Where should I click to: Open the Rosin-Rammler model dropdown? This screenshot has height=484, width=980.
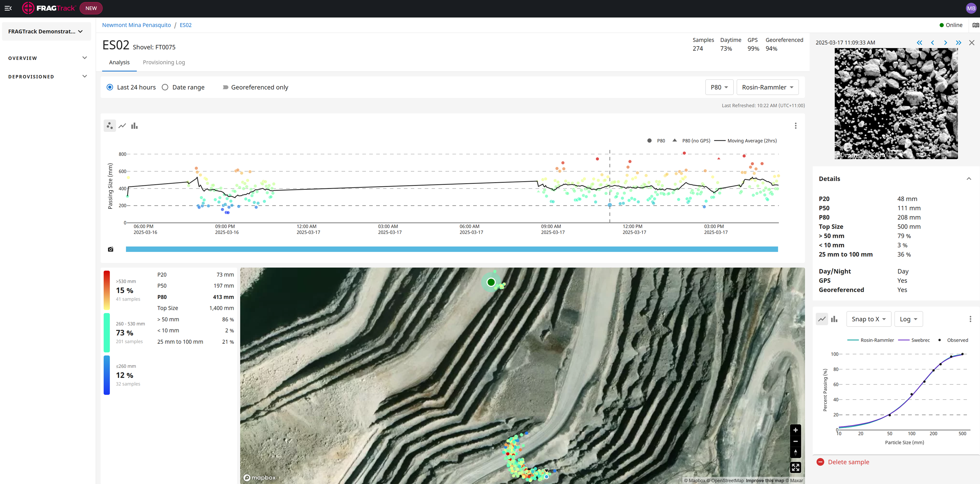tap(767, 87)
